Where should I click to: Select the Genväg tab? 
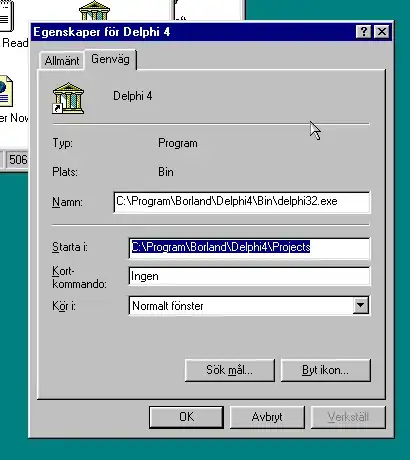pyautogui.click(x=110, y=59)
